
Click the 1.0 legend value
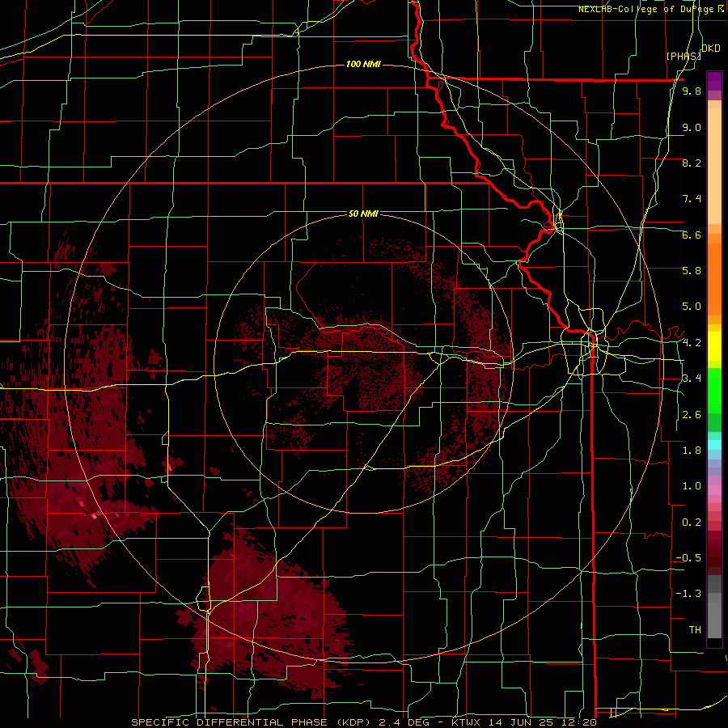coord(692,486)
